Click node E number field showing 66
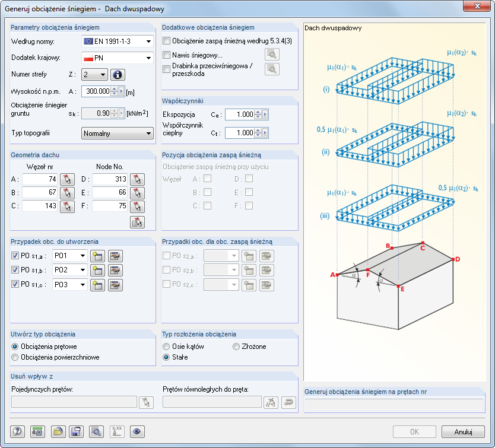495x448 pixels. [x=110, y=193]
